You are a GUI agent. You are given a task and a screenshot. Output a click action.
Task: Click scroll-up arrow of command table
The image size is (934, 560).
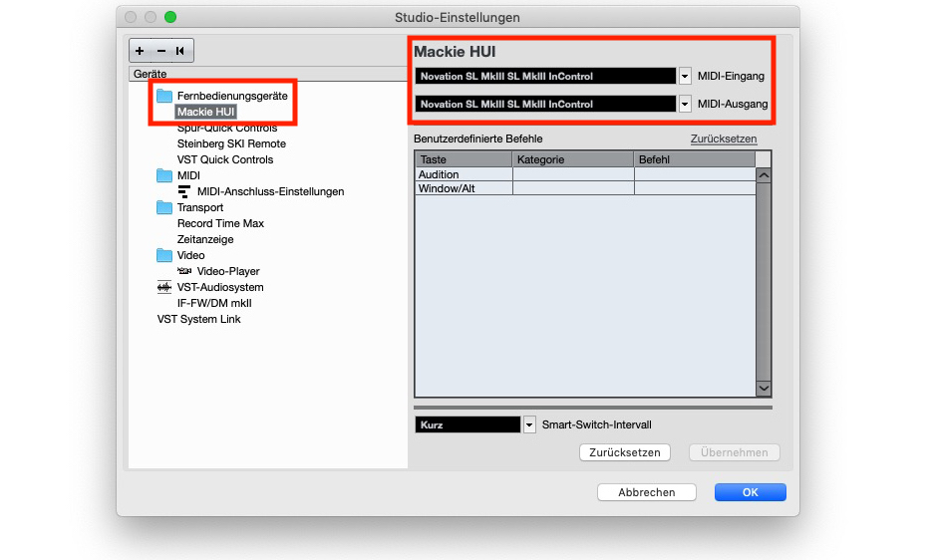point(764,175)
